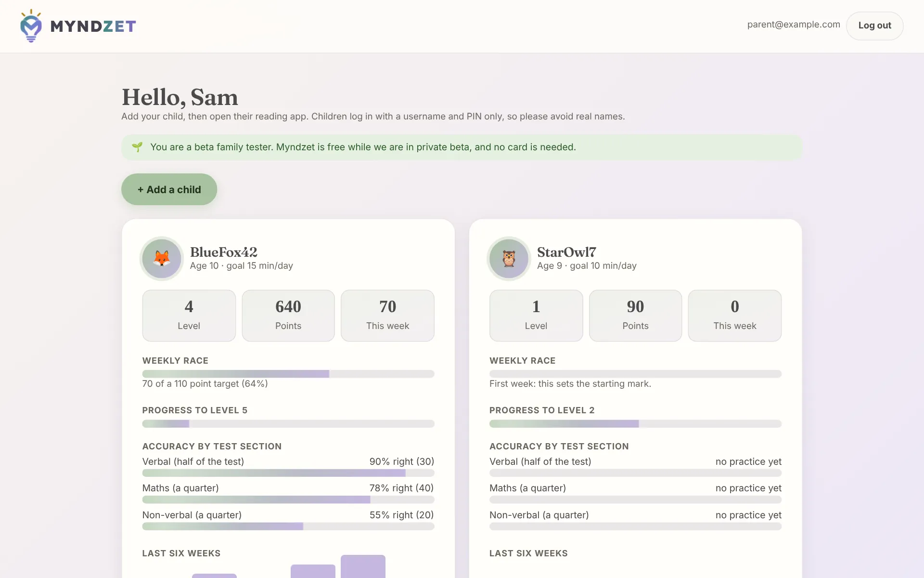924x578 pixels.
Task: Click BlueFox42's Level 4 stat tile
Action: pos(189,315)
